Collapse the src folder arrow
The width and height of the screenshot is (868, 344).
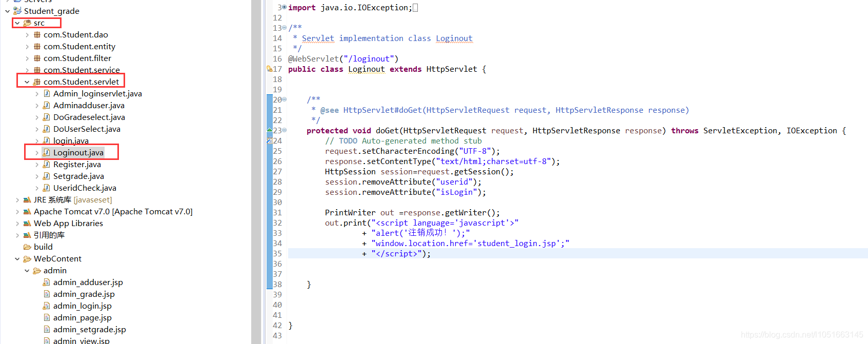(x=17, y=23)
